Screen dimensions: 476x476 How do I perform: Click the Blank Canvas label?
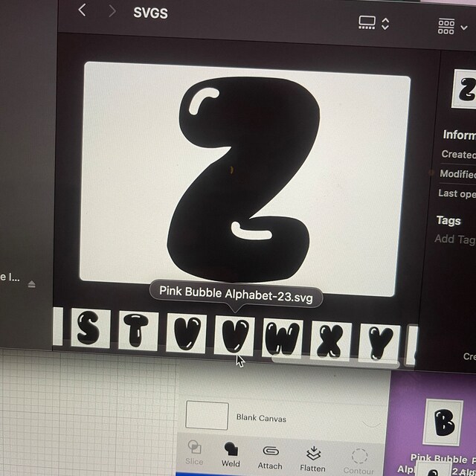pyautogui.click(x=261, y=418)
